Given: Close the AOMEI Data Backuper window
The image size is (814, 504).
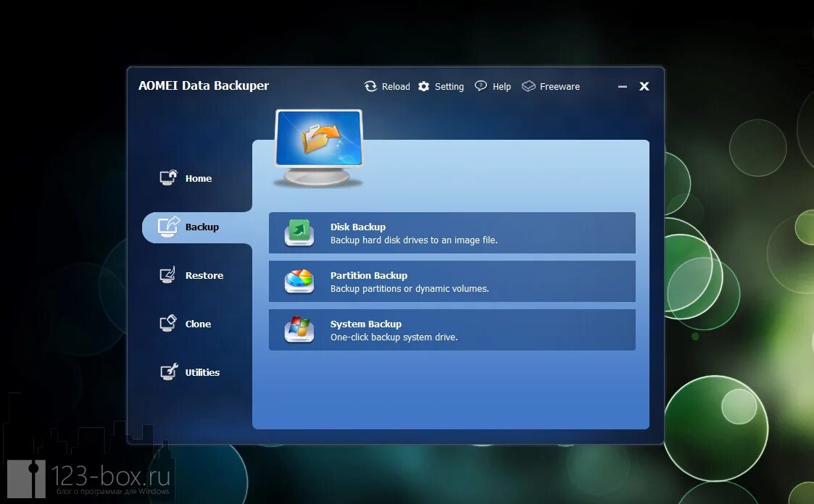Looking at the screenshot, I should (644, 86).
